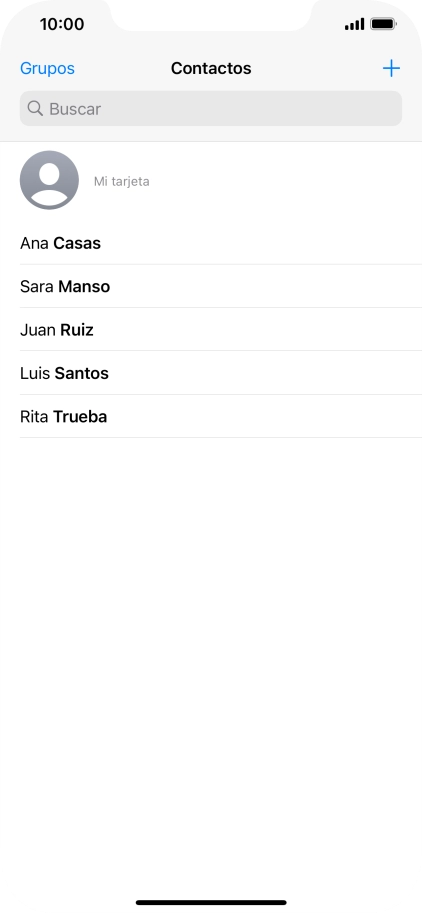Select Sara Manso from the list
422x913 pixels.
click(x=221, y=286)
